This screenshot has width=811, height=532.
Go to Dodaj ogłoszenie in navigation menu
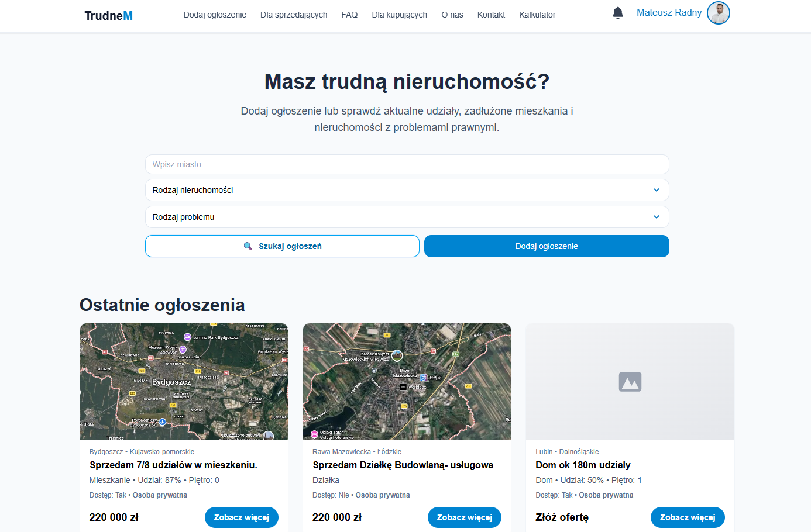click(x=215, y=15)
